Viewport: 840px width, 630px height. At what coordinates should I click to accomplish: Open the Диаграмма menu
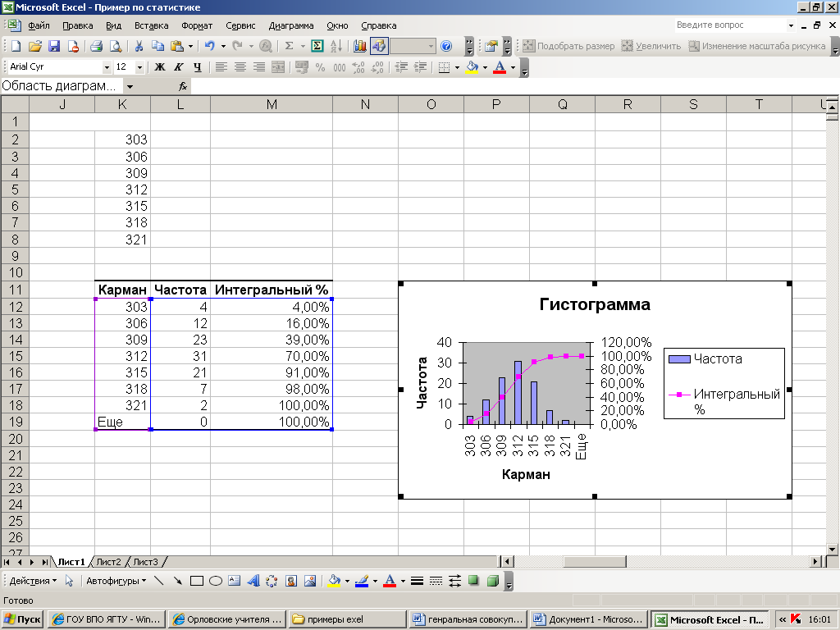pyautogui.click(x=291, y=25)
